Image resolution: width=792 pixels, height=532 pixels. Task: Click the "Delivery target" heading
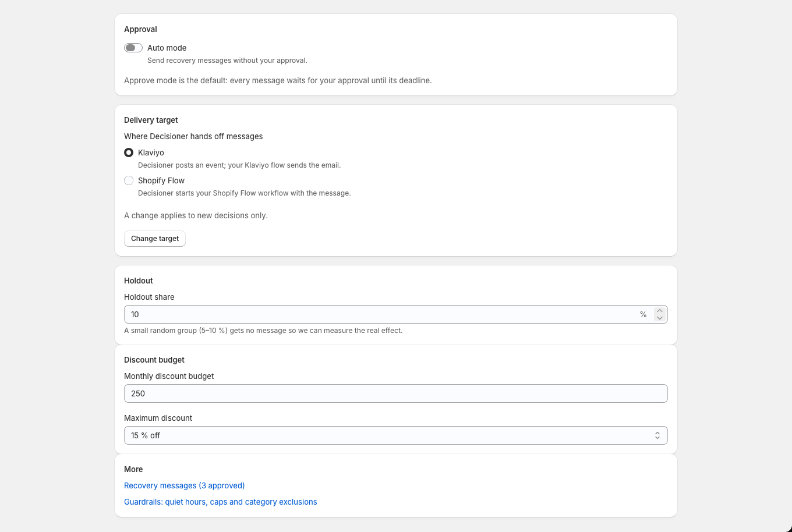click(x=151, y=120)
